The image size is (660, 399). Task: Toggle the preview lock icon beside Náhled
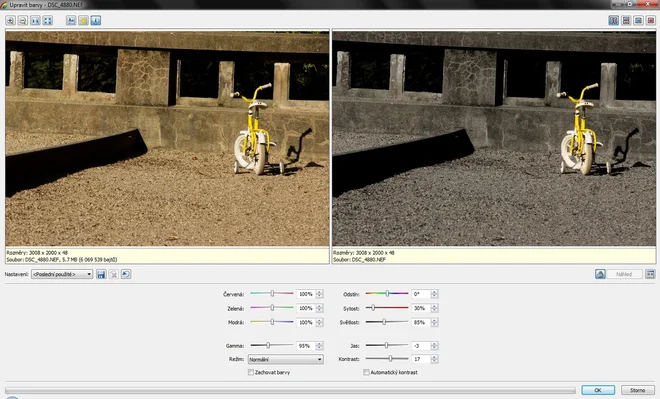tap(600, 274)
